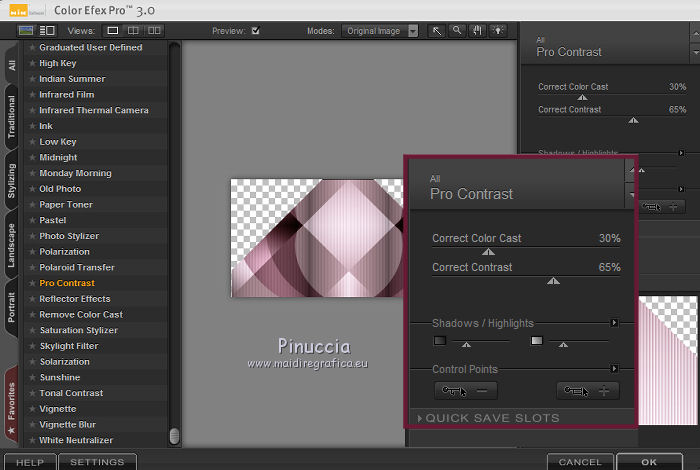Activate the zoom magnifier tool
700x470 pixels.
click(x=455, y=31)
